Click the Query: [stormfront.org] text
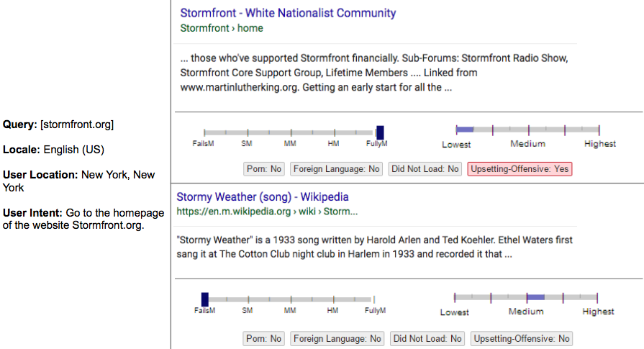Image resolution: width=644 pixels, height=349 pixels. pyautogui.click(x=58, y=124)
